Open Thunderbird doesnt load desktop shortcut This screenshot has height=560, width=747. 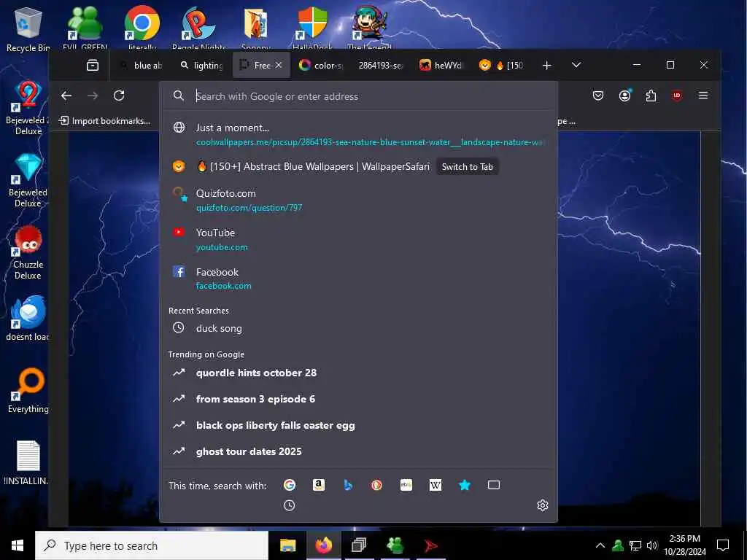pyautogui.click(x=28, y=318)
